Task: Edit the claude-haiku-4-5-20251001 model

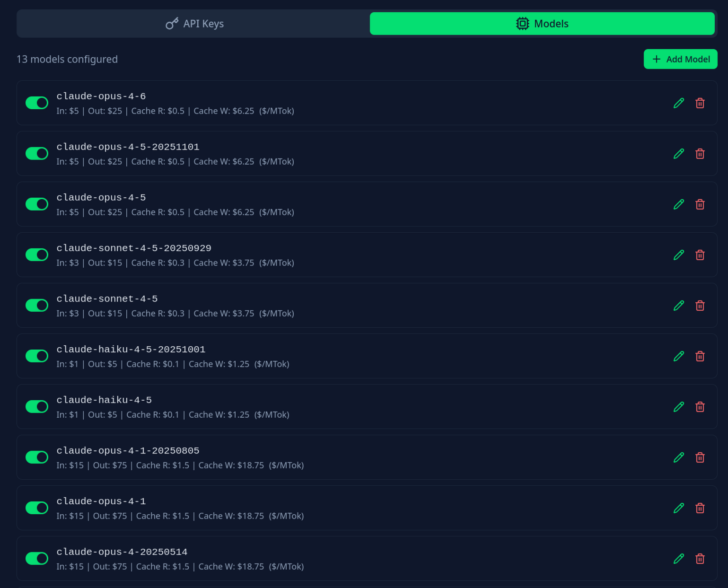Action: (679, 356)
